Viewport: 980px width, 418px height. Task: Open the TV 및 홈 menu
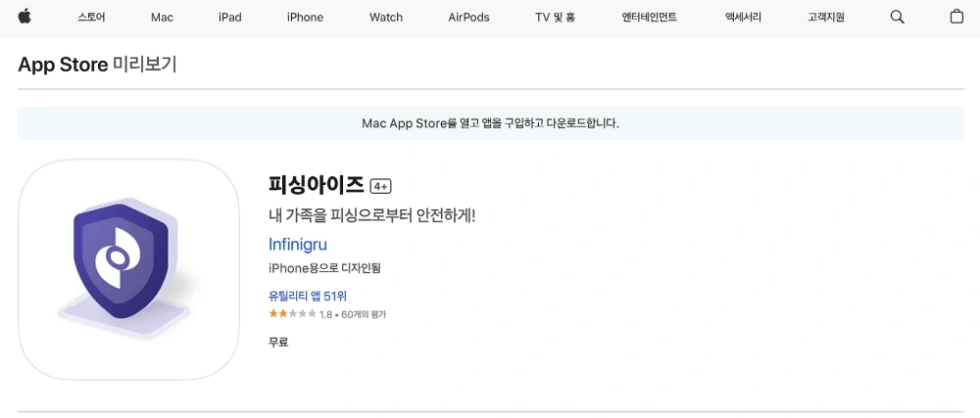pos(555,18)
